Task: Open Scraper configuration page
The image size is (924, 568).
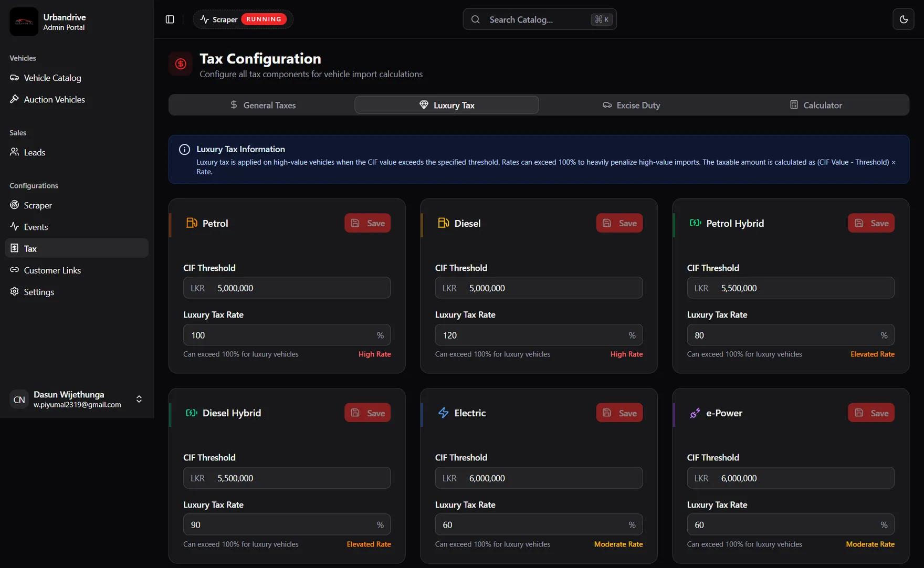Action: pyautogui.click(x=77, y=205)
